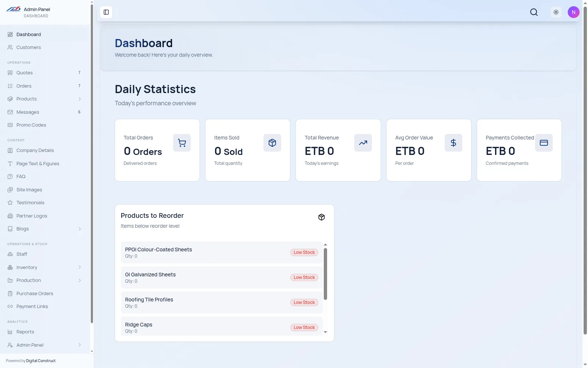Click the Partner Logos icon

tap(10, 216)
